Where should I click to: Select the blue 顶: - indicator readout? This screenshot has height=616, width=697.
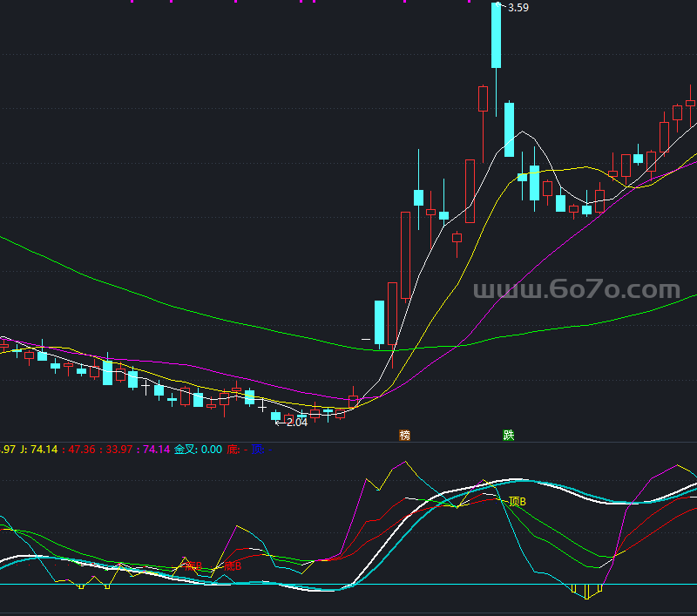[262, 450]
